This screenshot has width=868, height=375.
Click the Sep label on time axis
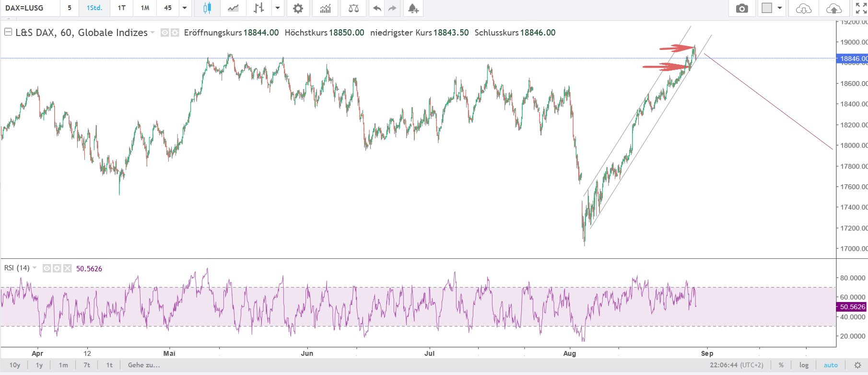coord(707,353)
